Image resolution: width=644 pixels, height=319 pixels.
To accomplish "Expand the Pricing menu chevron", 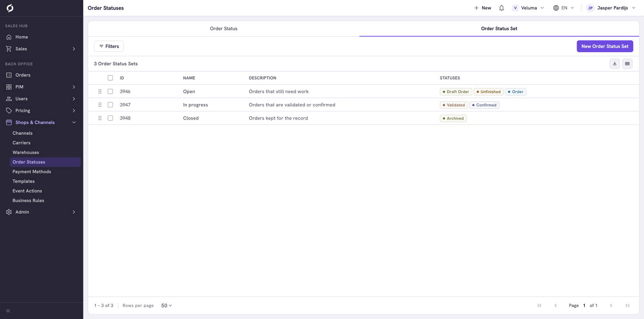I will (74, 111).
